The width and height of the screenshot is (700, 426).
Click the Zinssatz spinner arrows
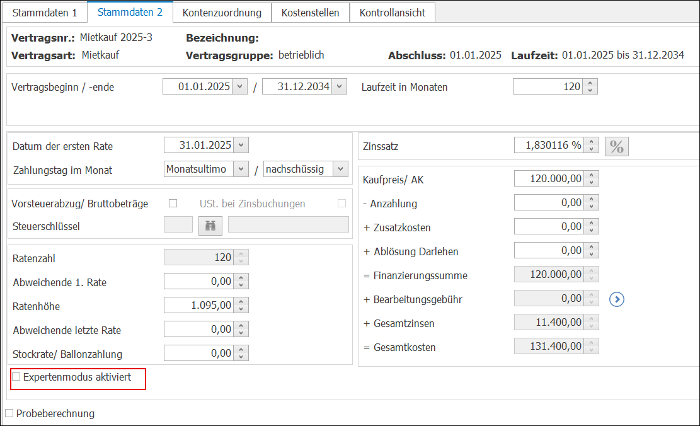tap(592, 145)
